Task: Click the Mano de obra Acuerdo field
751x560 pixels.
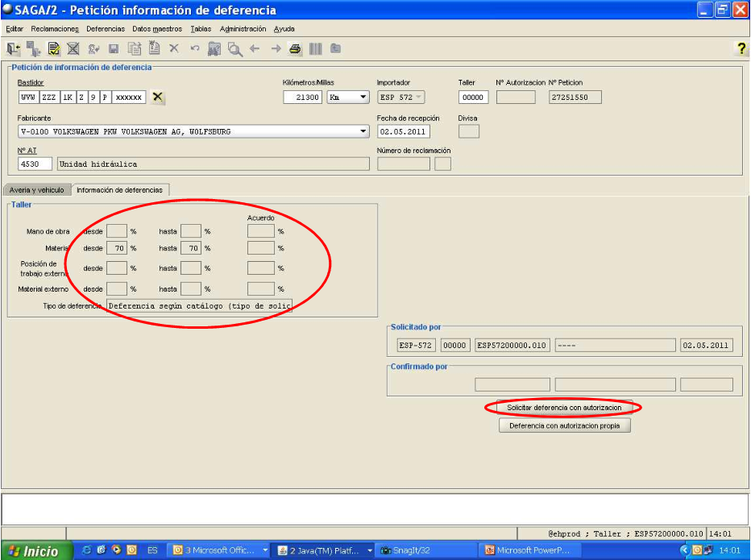Action: click(261, 231)
